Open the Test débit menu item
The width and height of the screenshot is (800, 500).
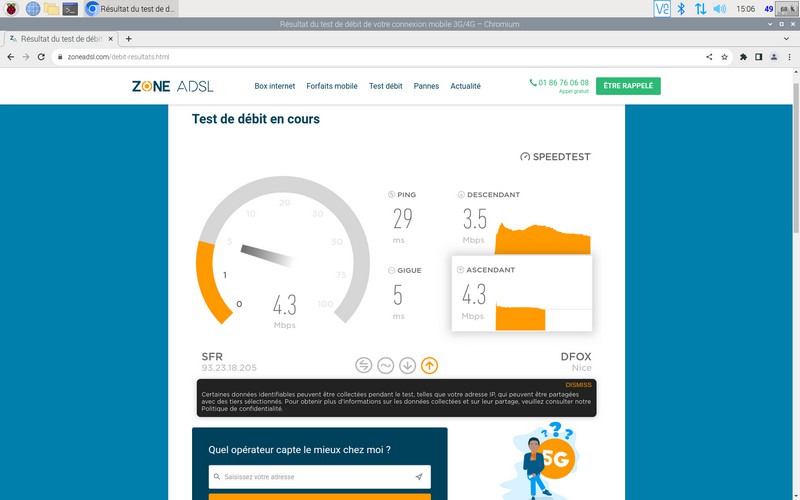tap(386, 86)
